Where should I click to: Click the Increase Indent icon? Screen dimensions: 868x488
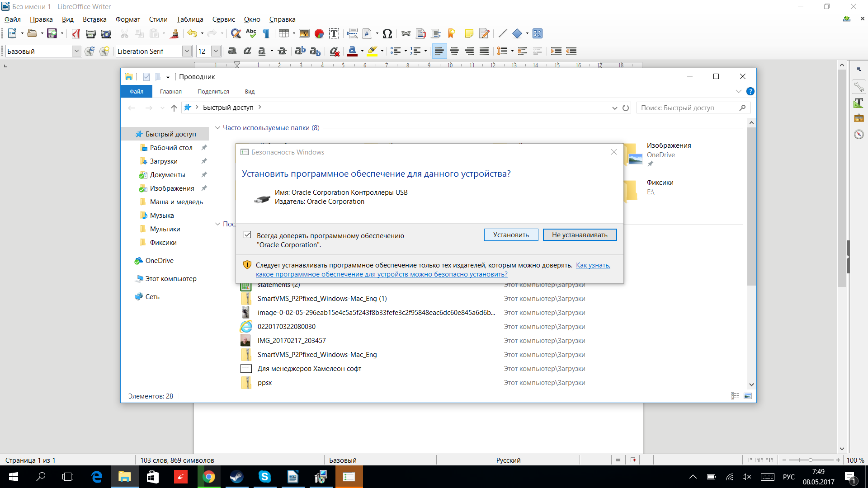pyautogui.click(x=556, y=51)
